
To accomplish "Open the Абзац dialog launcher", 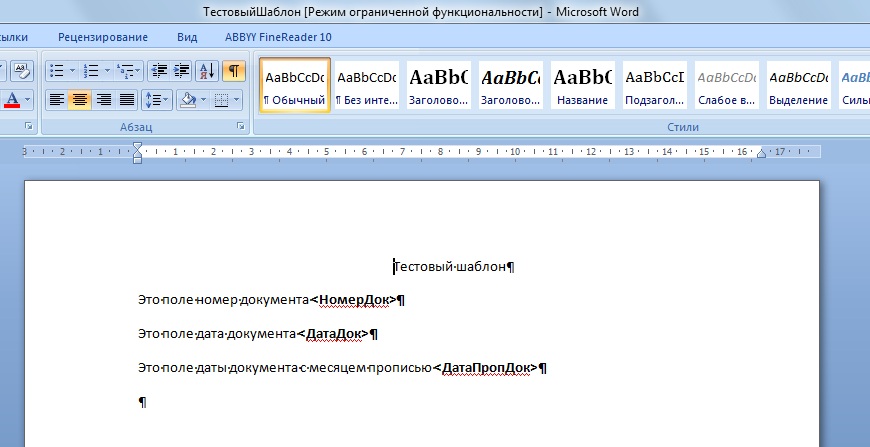I will coord(241,126).
